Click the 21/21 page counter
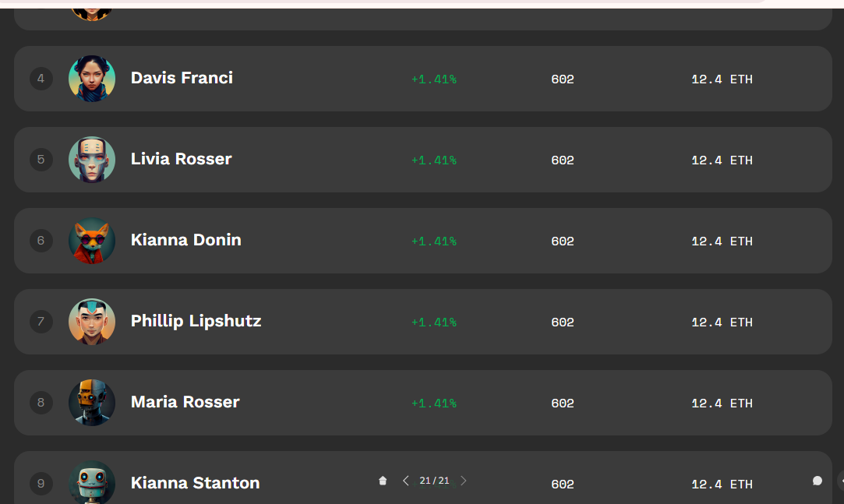The width and height of the screenshot is (844, 504). point(434,481)
